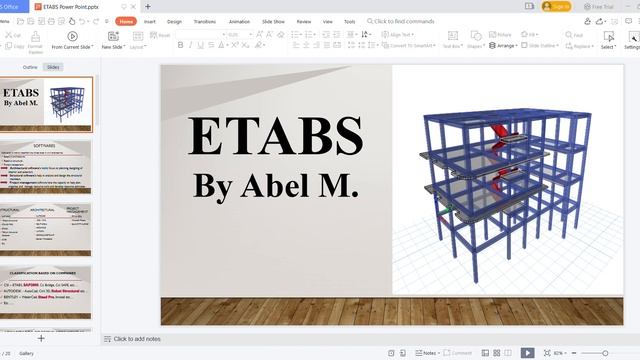Click the zoom slider handle
The image size is (640, 360).
click(605, 353)
